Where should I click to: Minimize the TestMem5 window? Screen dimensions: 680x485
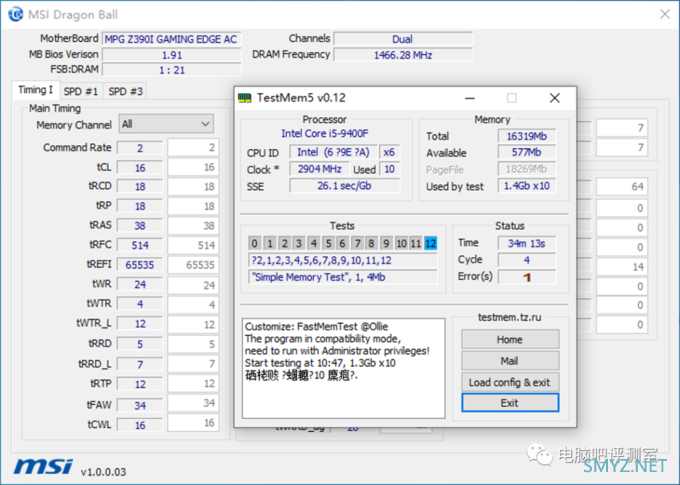point(470,98)
